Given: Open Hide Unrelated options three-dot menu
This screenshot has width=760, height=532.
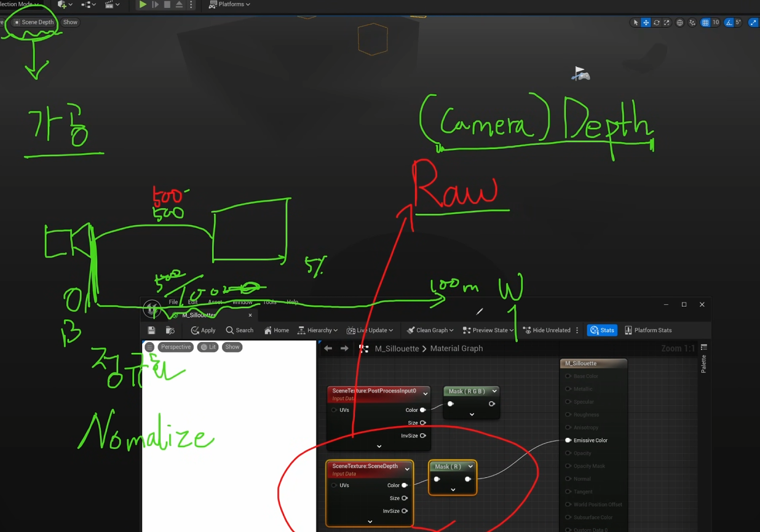Looking at the screenshot, I should (x=577, y=330).
